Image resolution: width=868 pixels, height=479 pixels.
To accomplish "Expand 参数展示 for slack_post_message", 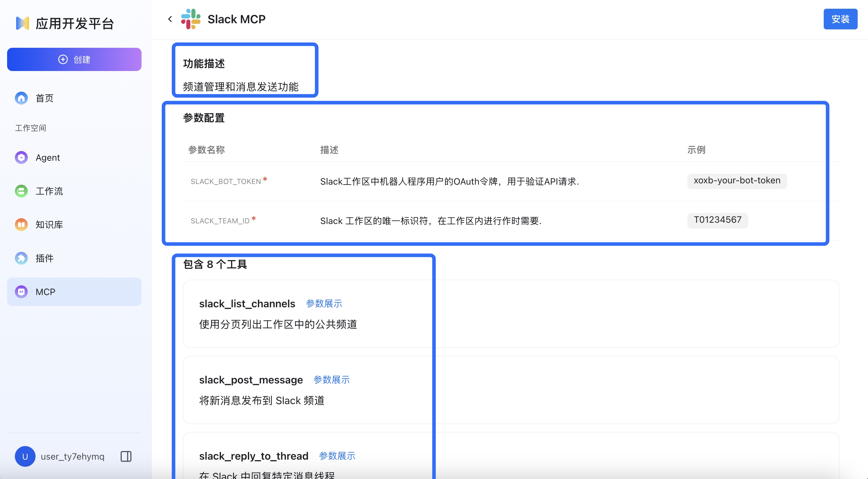I will click(332, 380).
